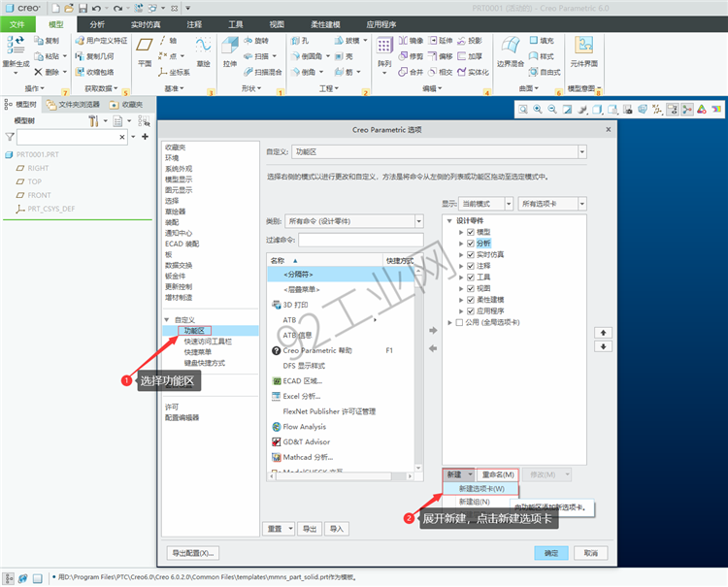The width and height of the screenshot is (728, 587).
Task: Uncheck the 模型 tab checkbox
Action: [471, 232]
